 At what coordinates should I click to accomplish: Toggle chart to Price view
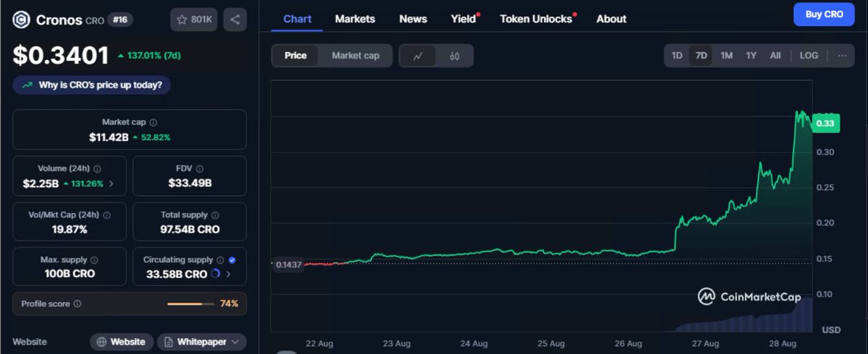pos(295,56)
